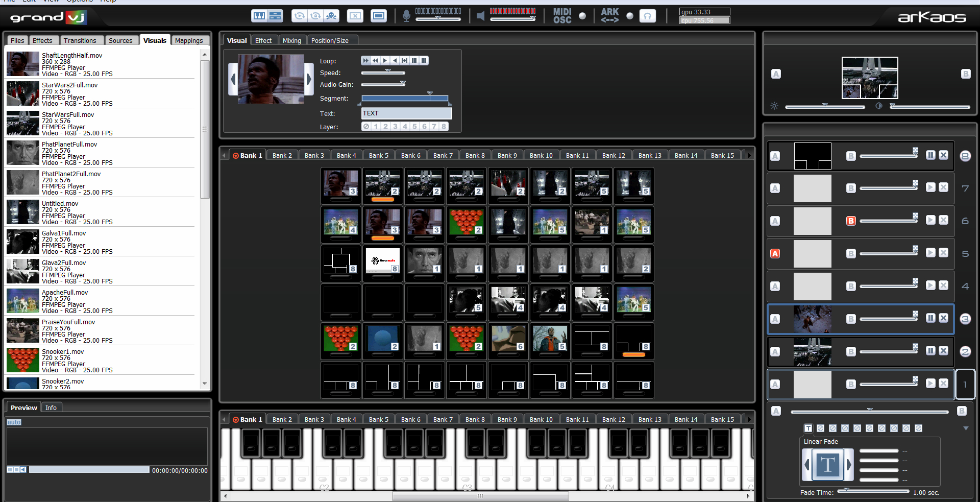The height and width of the screenshot is (502, 980).
Task: Click the locked sync toolbar icon
Action: pyautogui.click(x=315, y=16)
